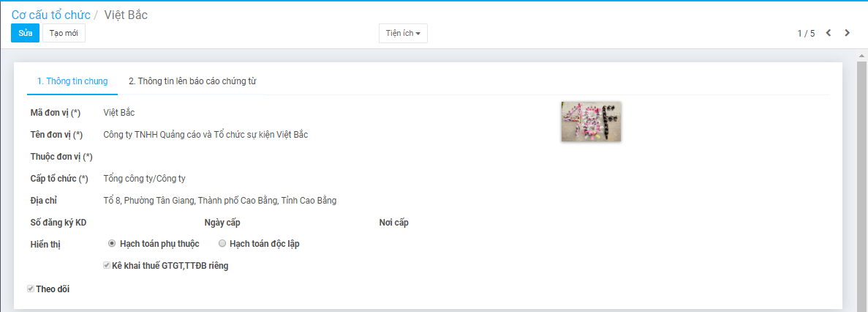Go to the next record arrow
Viewport: 868px width, 312px height.
pos(847,33)
